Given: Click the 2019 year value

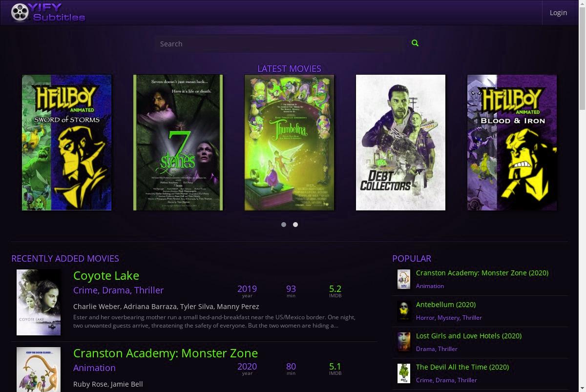Looking at the screenshot, I should tap(247, 289).
